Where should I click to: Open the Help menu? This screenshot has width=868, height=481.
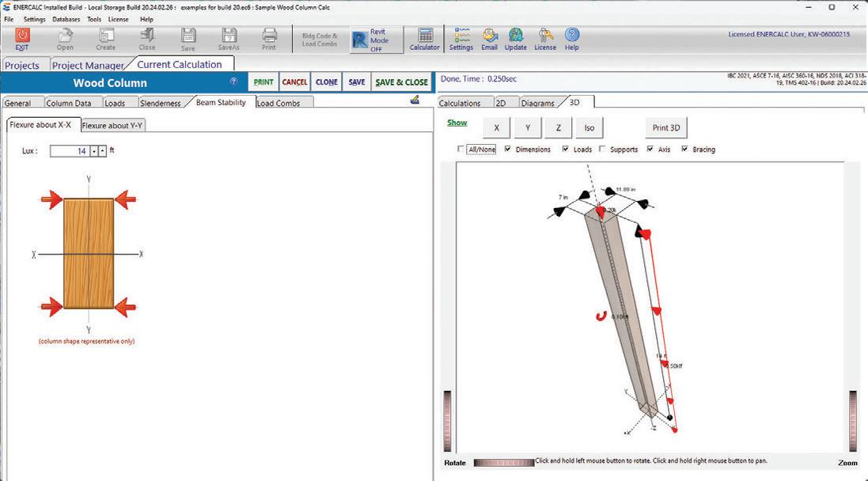pos(146,19)
